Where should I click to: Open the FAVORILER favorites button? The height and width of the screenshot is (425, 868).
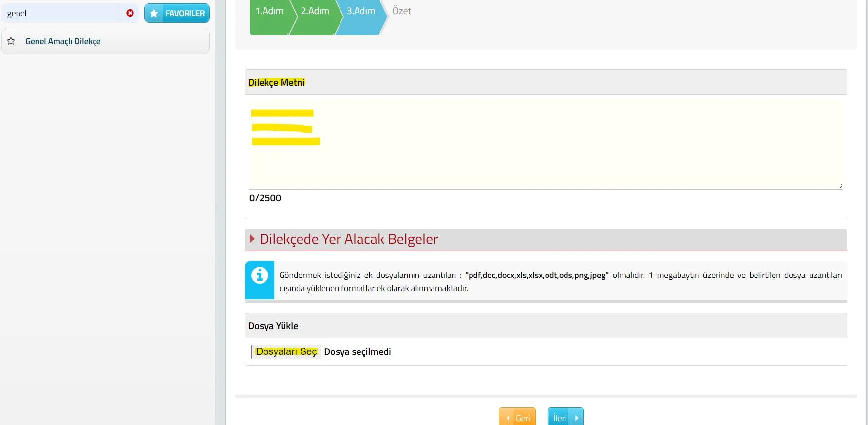pos(177,13)
